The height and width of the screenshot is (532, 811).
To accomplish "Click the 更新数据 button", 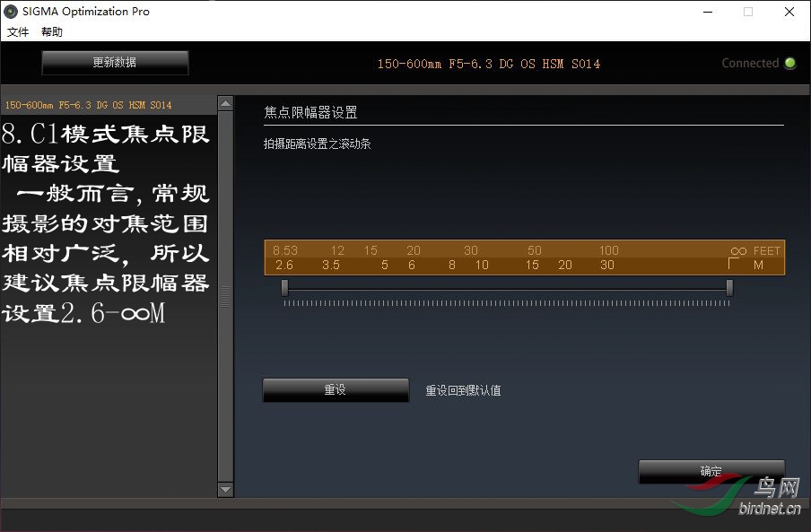I will [115, 63].
